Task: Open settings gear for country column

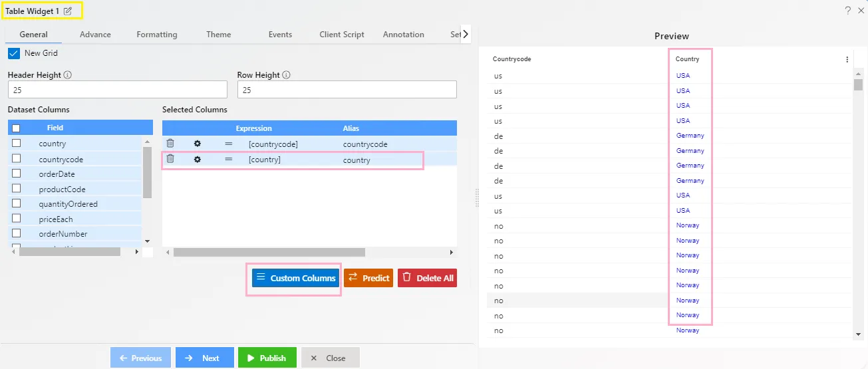Action: 197,160
